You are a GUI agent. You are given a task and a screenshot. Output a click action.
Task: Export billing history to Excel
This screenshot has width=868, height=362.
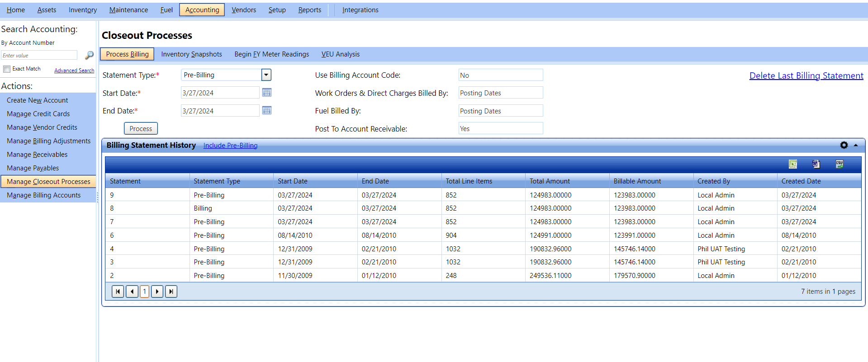tap(792, 164)
